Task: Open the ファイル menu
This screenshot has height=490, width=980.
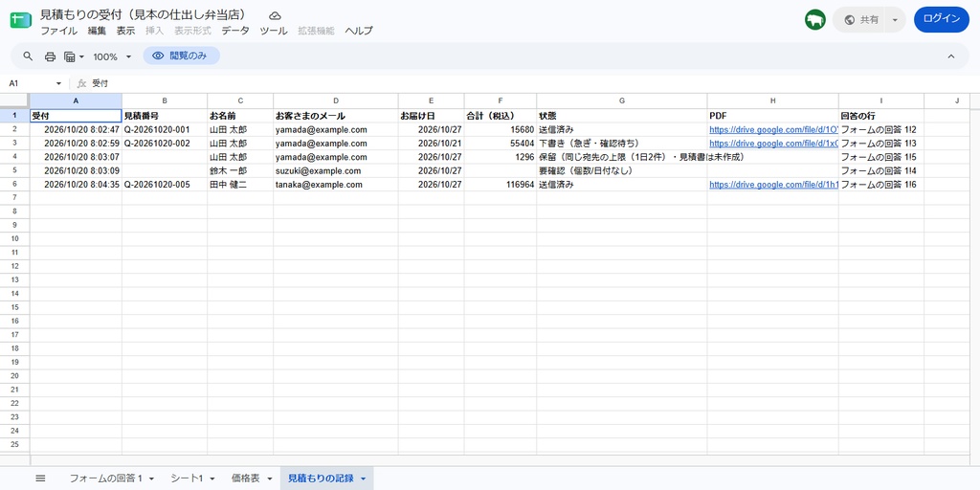Action: 58,31
